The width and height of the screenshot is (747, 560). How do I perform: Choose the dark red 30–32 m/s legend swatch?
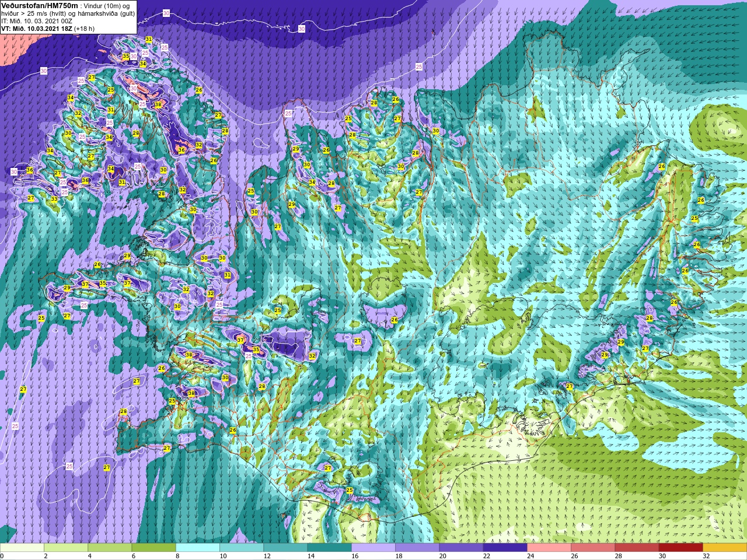click(681, 548)
